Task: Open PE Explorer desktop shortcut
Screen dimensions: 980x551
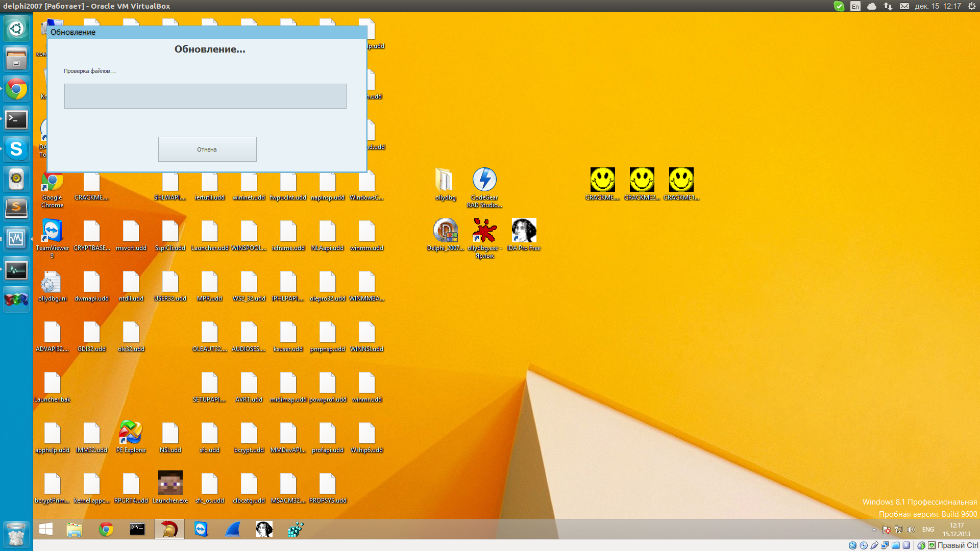Action: coord(131,433)
